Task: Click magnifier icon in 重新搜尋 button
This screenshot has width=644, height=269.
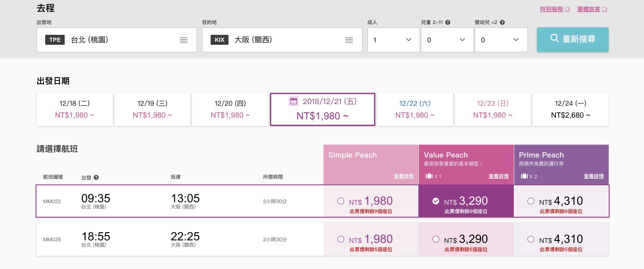Action: (x=554, y=39)
